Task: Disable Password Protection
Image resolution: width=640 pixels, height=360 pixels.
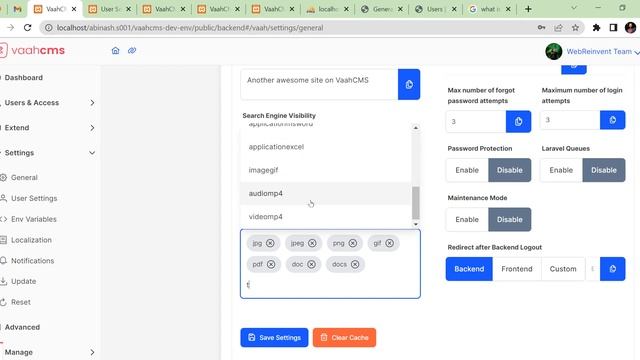Action: point(510,170)
